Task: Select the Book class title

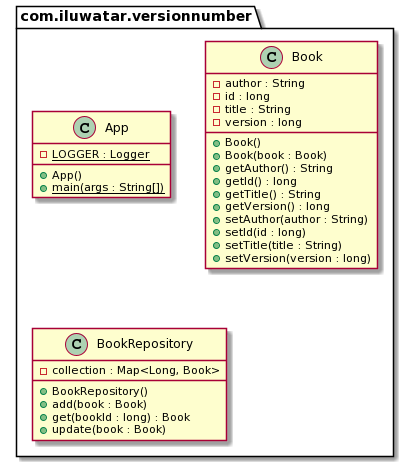Action: 307,57
